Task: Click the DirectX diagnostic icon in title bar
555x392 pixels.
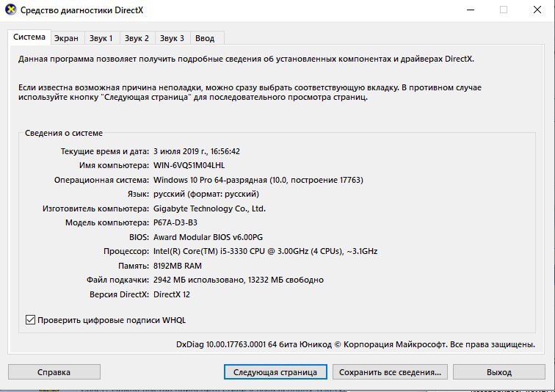Action: (11, 10)
